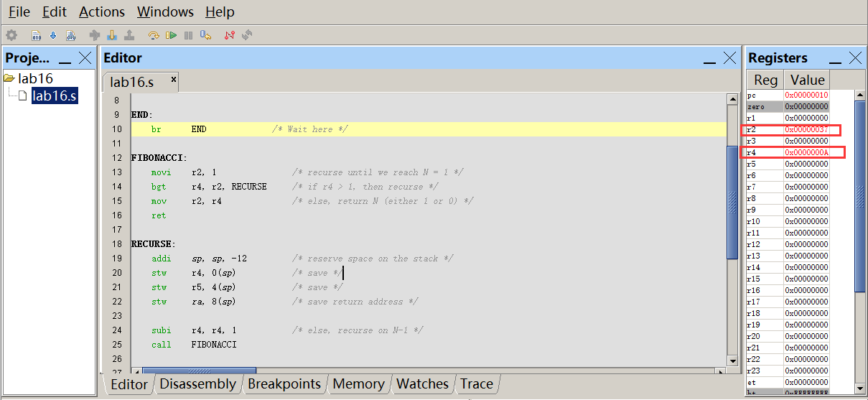Close the Project panel
This screenshot has width=868, height=400.
point(85,58)
